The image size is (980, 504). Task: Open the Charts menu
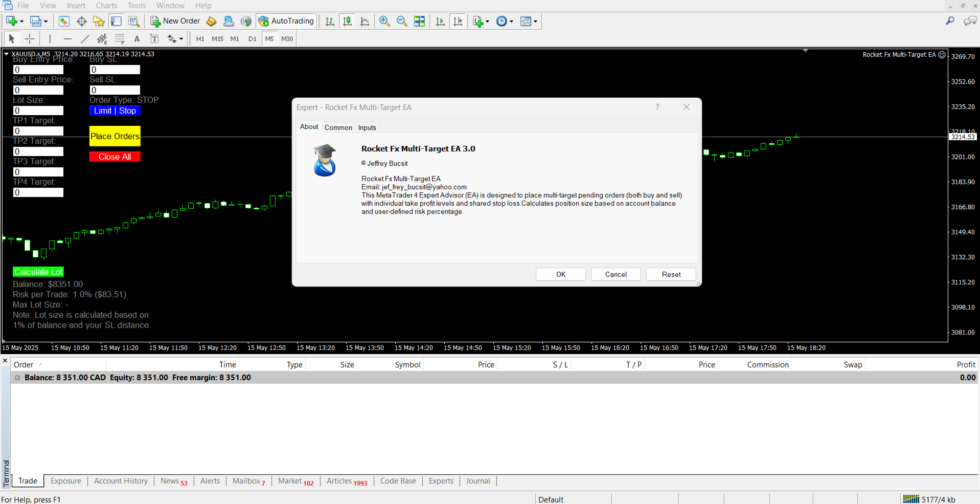tap(105, 5)
